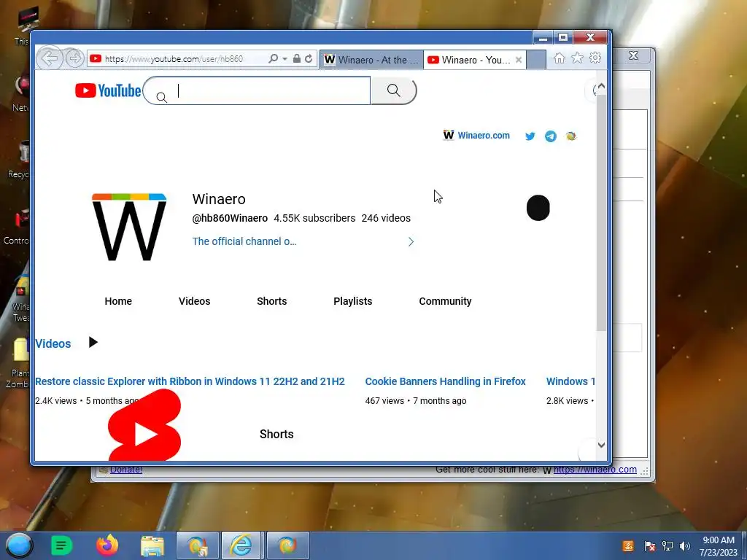Open the Shorts channel tab
Image resolution: width=747 pixels, height=560 pixels.
(271, 301)
